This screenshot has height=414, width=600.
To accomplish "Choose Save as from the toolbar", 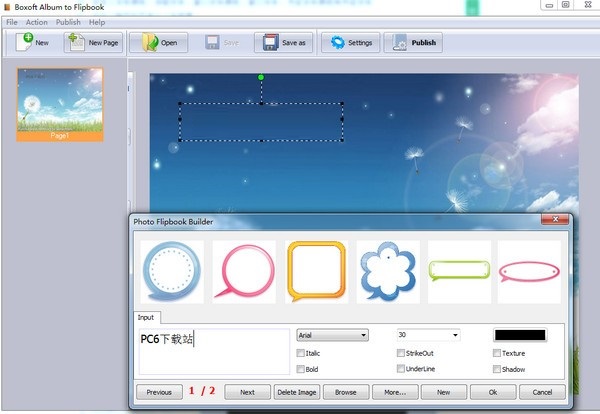I will coord(284,42).
